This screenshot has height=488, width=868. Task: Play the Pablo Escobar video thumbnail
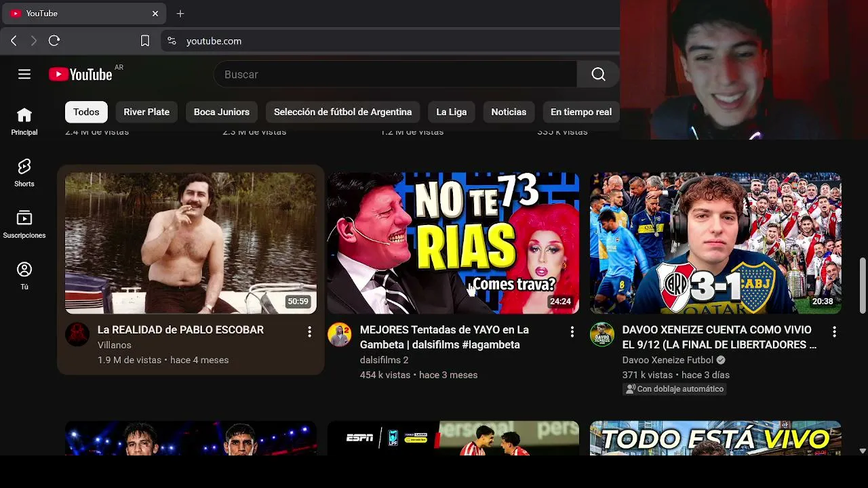tap(191, 243)
